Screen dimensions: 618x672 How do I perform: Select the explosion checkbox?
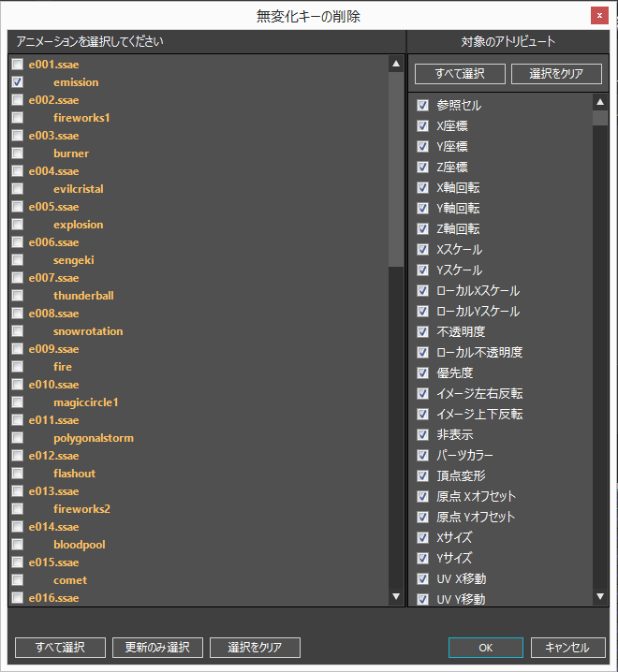(17, 224)
